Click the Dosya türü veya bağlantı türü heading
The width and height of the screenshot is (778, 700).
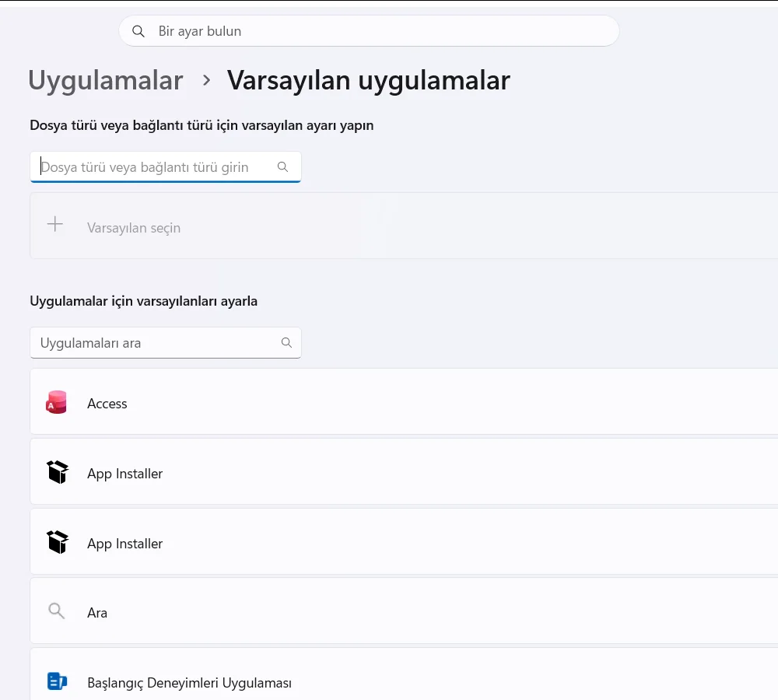[x=202, y=125]
